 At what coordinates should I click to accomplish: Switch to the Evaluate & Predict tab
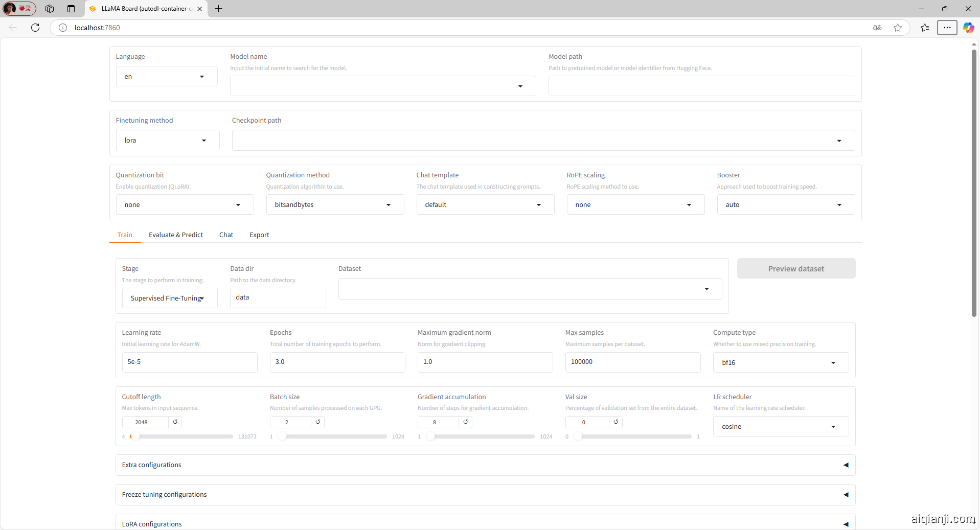[x=176, y=235]
